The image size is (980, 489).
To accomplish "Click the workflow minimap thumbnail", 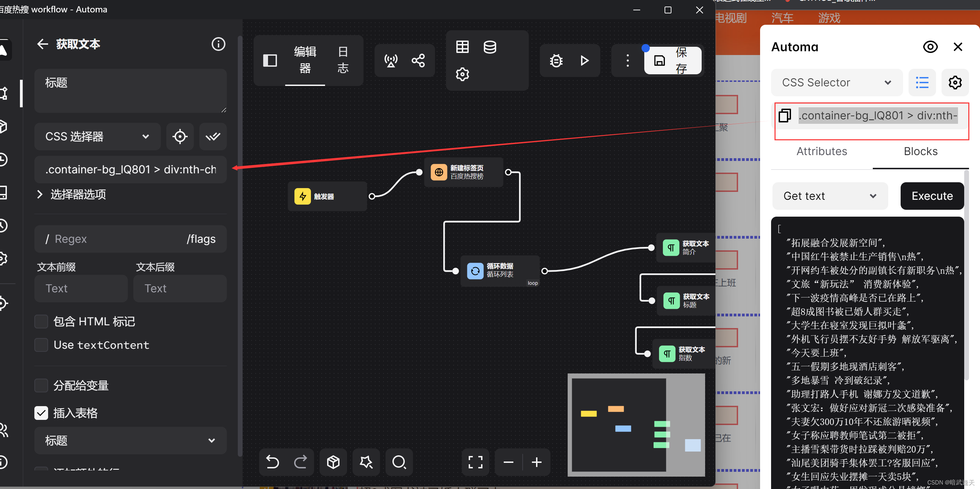I will (x=636, y=425).
